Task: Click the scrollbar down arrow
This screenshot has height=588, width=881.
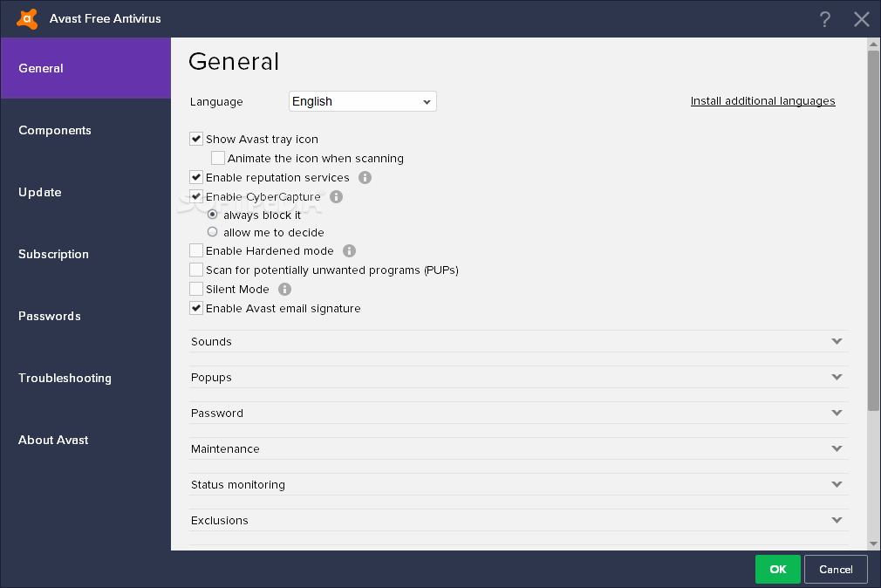Action: pos(873,544)
